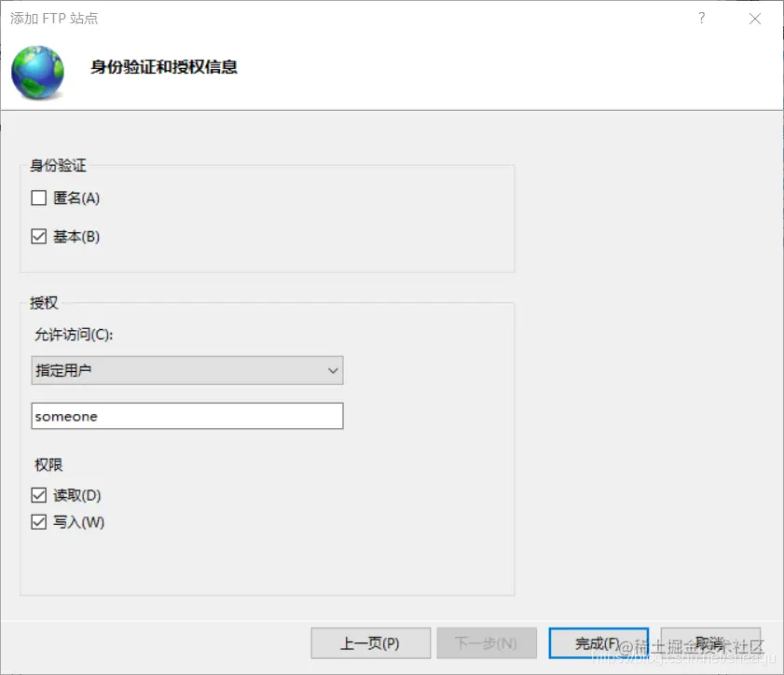Toggle the 写入(W) write permission checkbox
Viewport: 784px width, 675px height.
tap(39, 522)
